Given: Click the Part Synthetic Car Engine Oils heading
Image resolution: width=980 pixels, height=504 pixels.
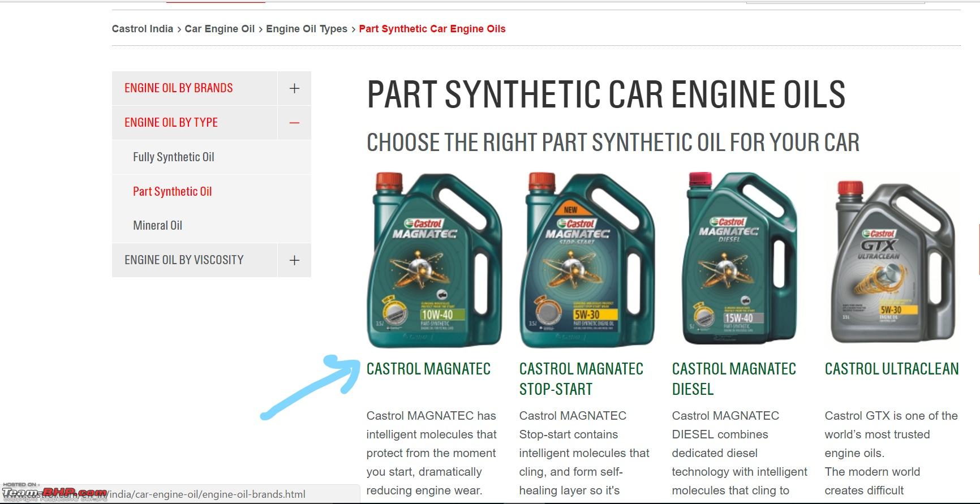Looking at the screenshot, I should click(x=606, y=94).
